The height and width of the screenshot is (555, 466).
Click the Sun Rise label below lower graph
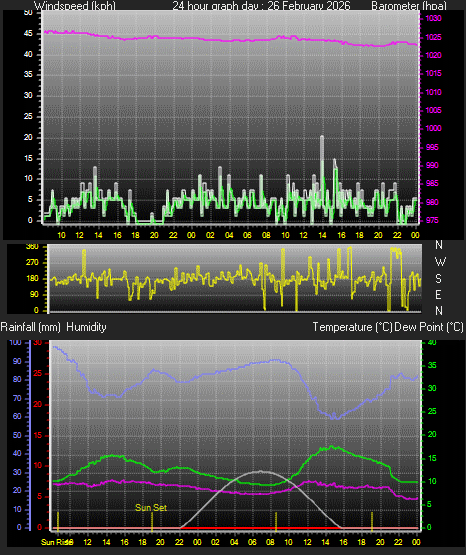point(57,542)
